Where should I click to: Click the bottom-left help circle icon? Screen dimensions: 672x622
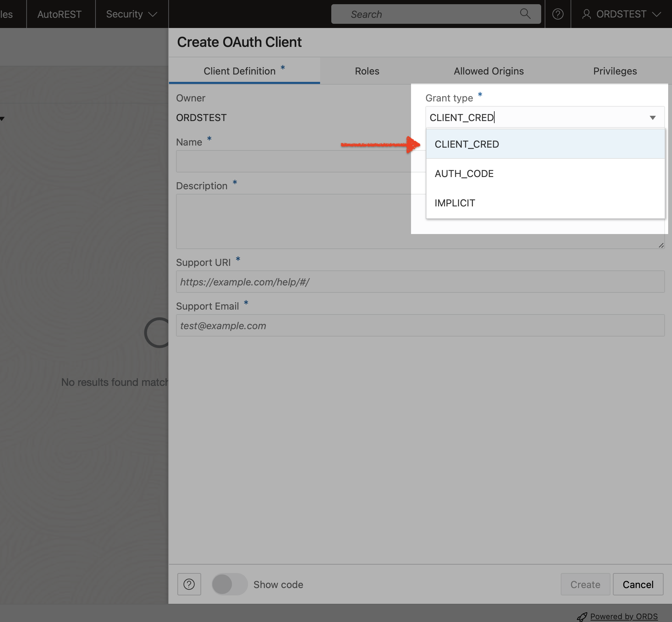pyautogui.click(x=189, y=584)
